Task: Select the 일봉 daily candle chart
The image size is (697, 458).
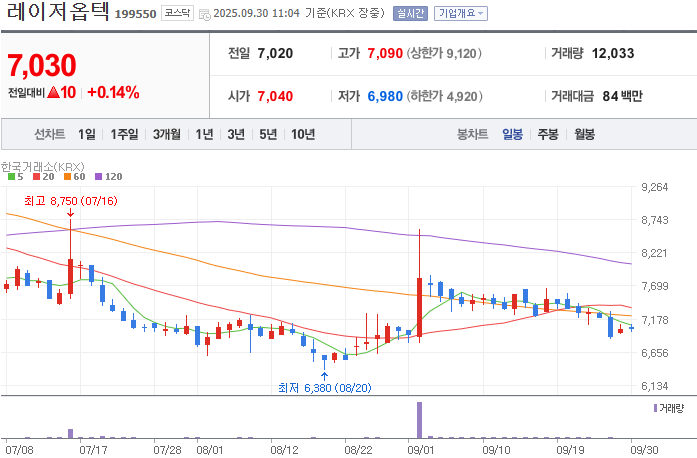Action: click(513, 134)
